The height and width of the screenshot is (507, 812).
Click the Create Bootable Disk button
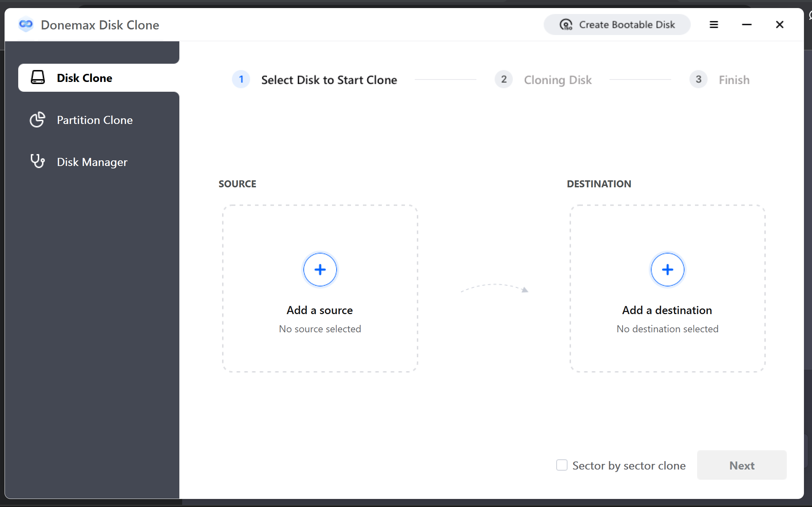[x=617, y=25]
